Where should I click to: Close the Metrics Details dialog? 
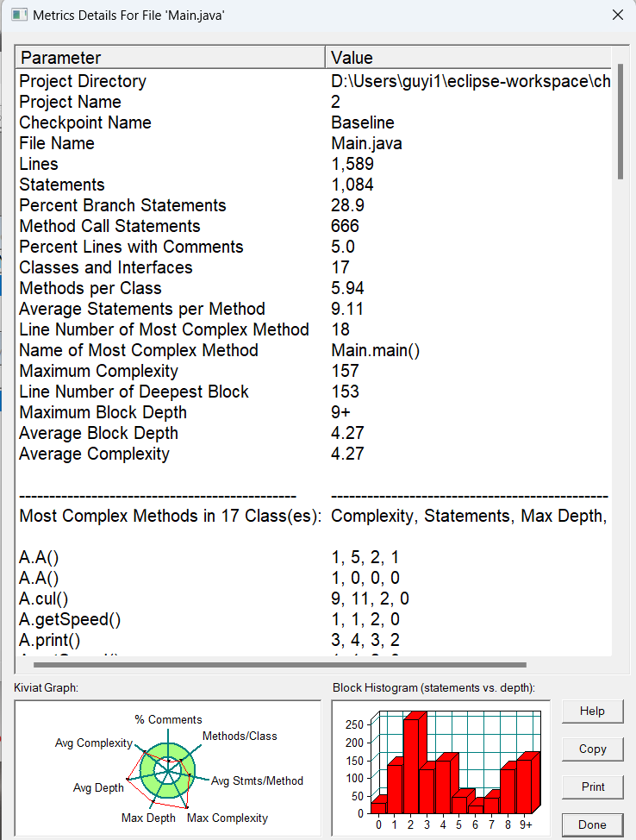coord(618,15)
